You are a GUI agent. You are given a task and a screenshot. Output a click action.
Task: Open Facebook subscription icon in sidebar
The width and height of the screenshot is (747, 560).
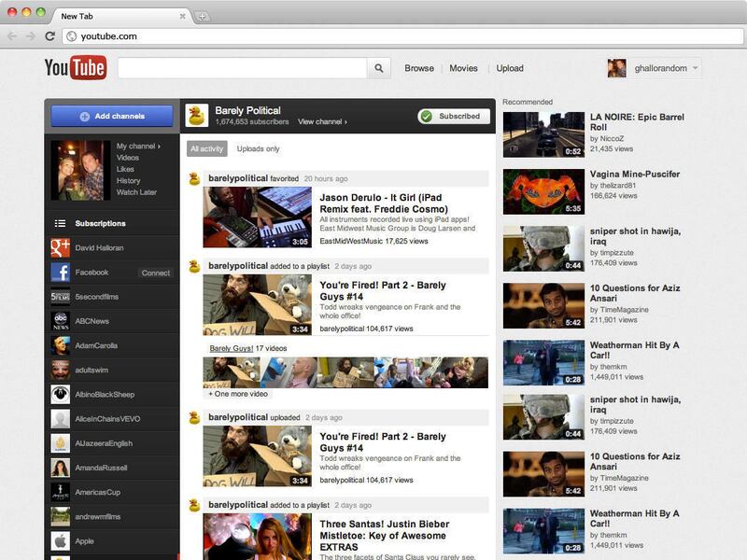[x=61, y=273]
